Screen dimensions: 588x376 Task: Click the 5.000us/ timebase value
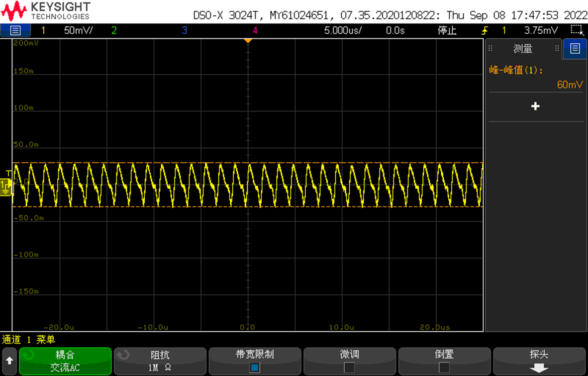pos(343,30)
